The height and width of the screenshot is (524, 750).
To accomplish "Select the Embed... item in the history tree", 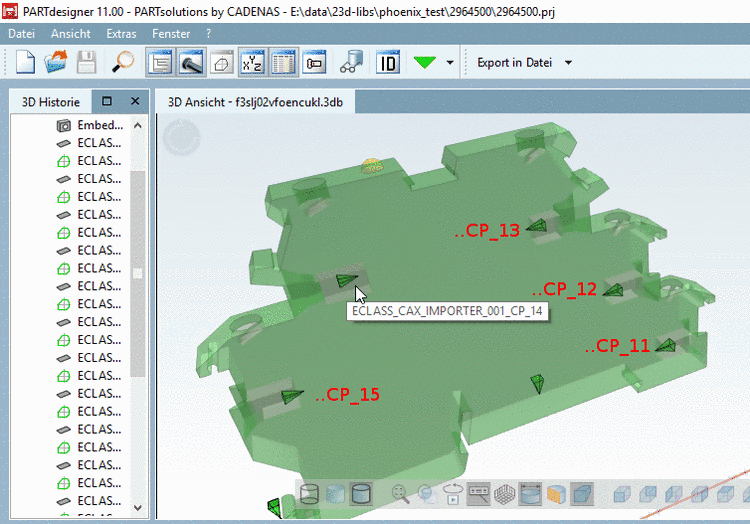I will pos(90,125).
